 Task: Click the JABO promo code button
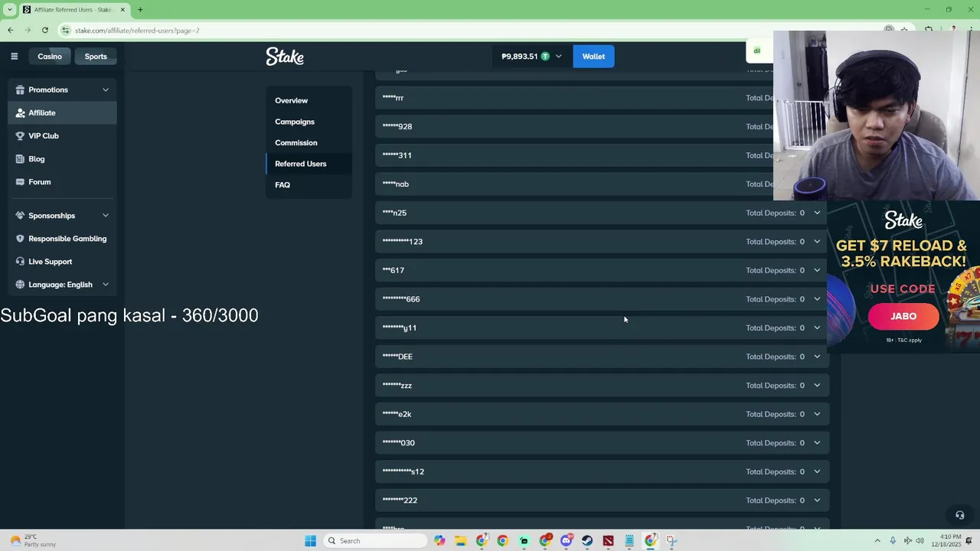903,316
